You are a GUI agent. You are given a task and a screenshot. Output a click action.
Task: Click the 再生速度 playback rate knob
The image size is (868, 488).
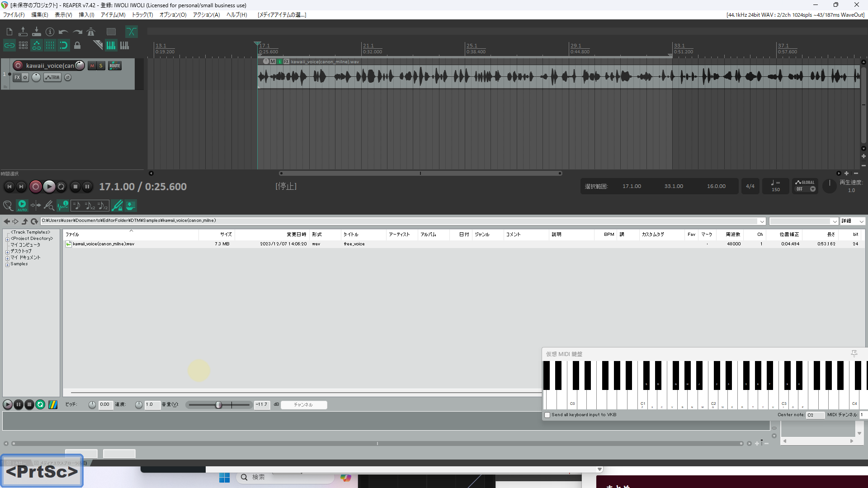(829, 186)
